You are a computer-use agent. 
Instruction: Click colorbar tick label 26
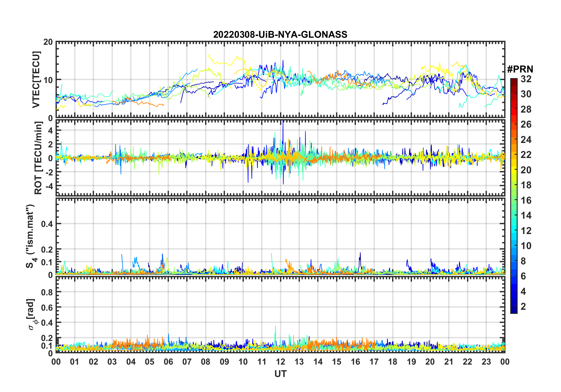(x=526, y=124)
